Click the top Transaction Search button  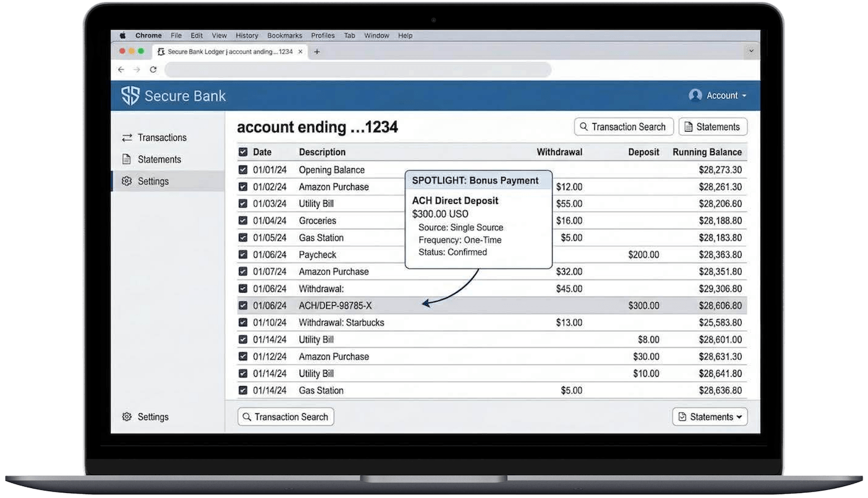coord(623,127)
